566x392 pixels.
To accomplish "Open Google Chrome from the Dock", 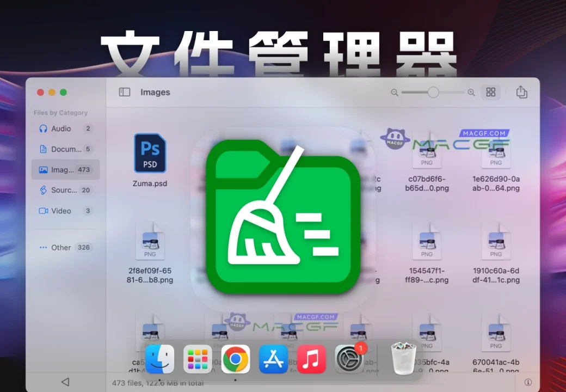I will point(235,359).
